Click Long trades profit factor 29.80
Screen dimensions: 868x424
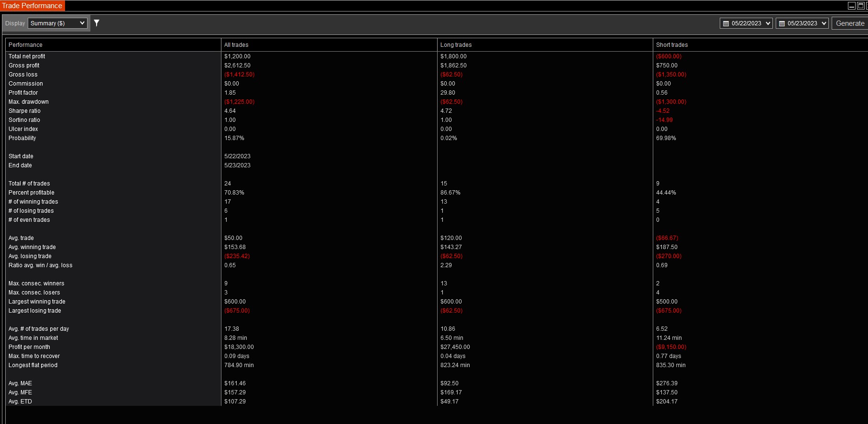[x=448, y=93]
